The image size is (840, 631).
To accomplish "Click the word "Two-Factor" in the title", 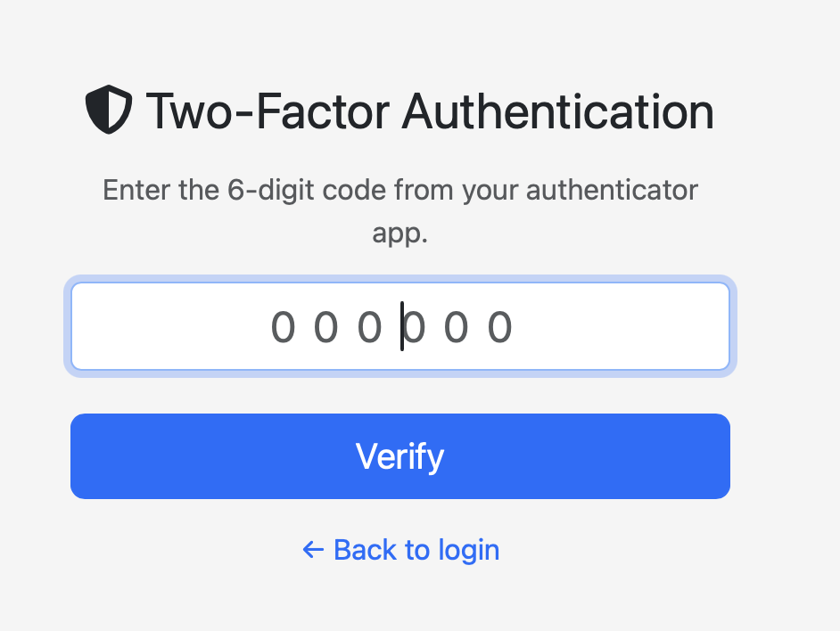I will (x=268, y=112).
